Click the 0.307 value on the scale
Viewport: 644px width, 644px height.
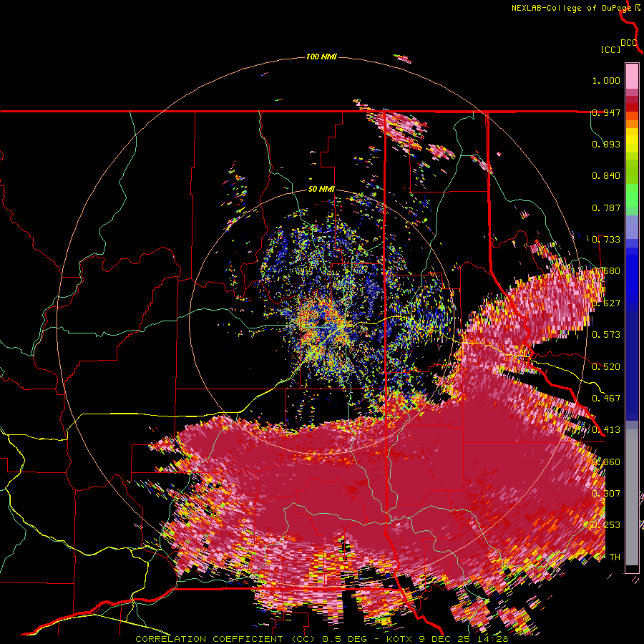pos(606,493)
